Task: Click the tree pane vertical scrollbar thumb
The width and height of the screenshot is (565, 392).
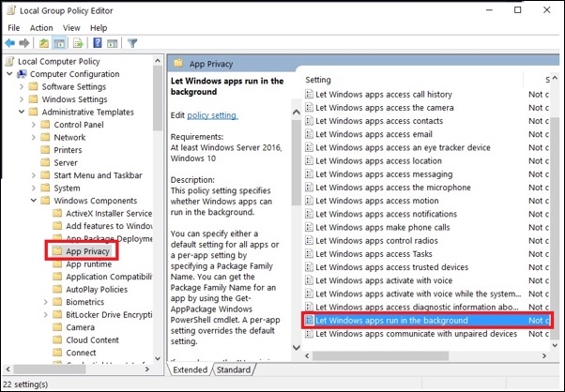Action: pos(158,98)
